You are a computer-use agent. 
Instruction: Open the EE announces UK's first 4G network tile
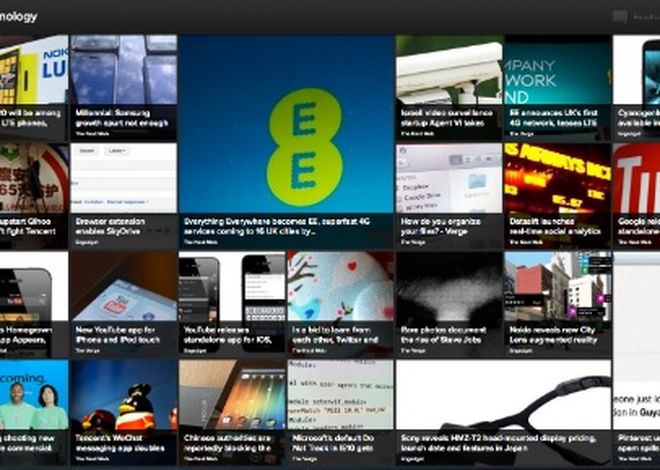558,88
